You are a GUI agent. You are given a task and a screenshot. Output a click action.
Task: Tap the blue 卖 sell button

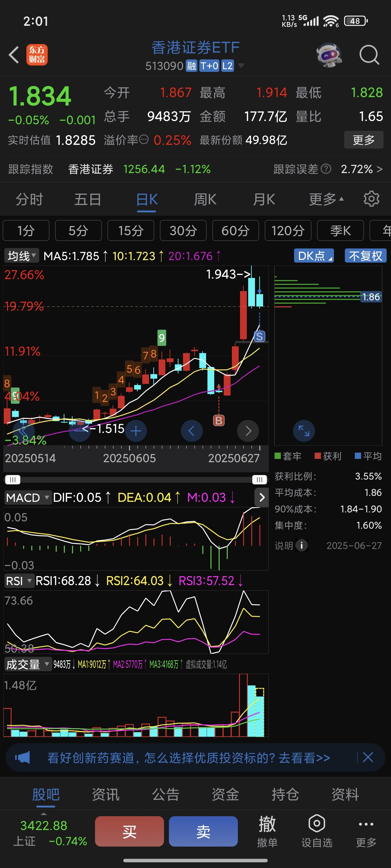coord(203,831)
